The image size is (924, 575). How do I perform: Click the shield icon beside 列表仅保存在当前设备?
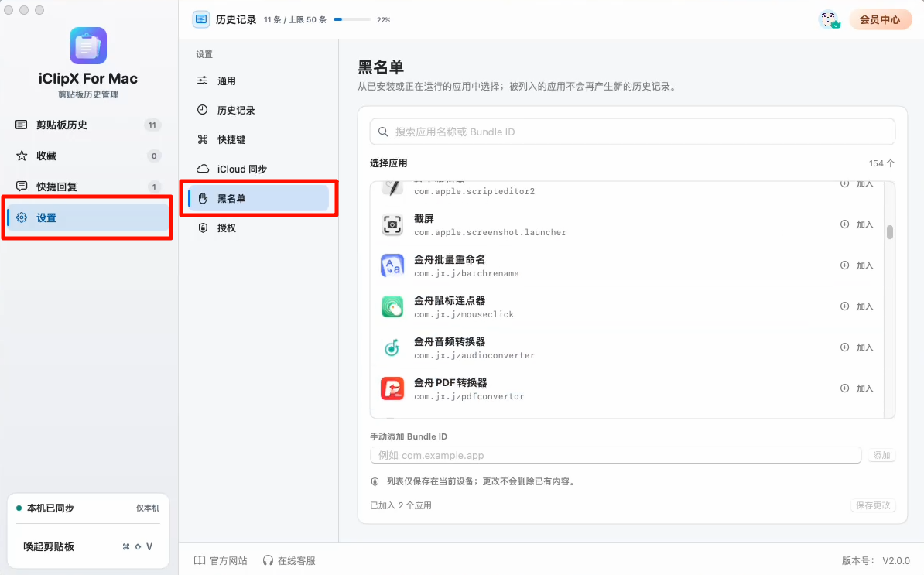pos(375,481)
